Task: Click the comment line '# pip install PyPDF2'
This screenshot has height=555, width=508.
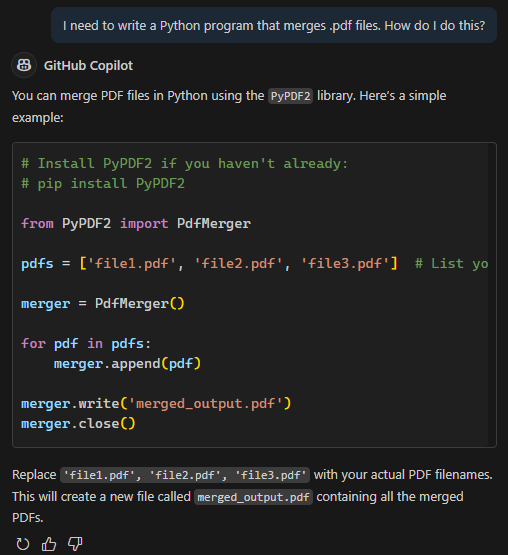Action: coord(103,183)
